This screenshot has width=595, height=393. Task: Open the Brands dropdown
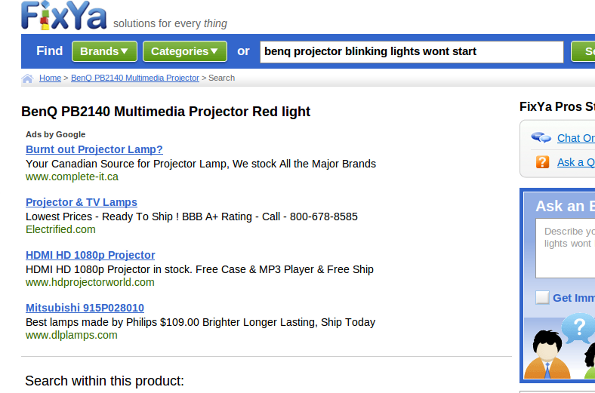point(104,51)
